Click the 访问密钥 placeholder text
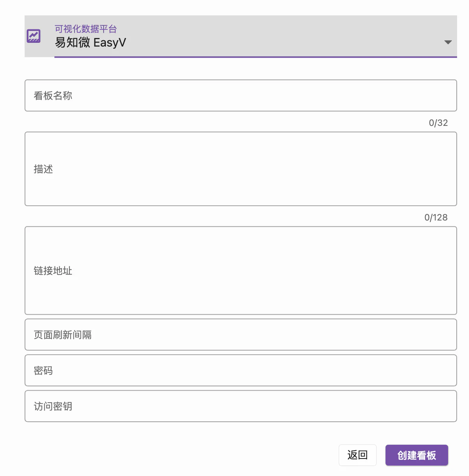This screenshot has width=469, height=476. [53, 406]
